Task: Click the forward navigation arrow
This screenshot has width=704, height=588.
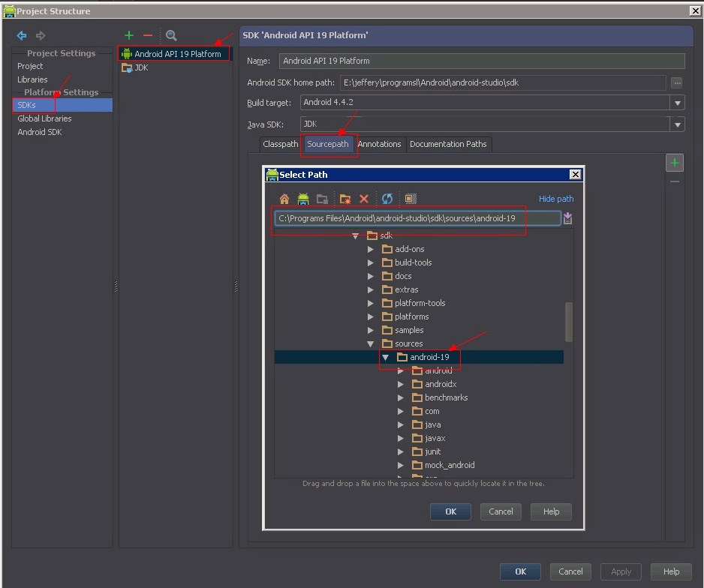Action: pyautogui.click(x=41, y=35)
